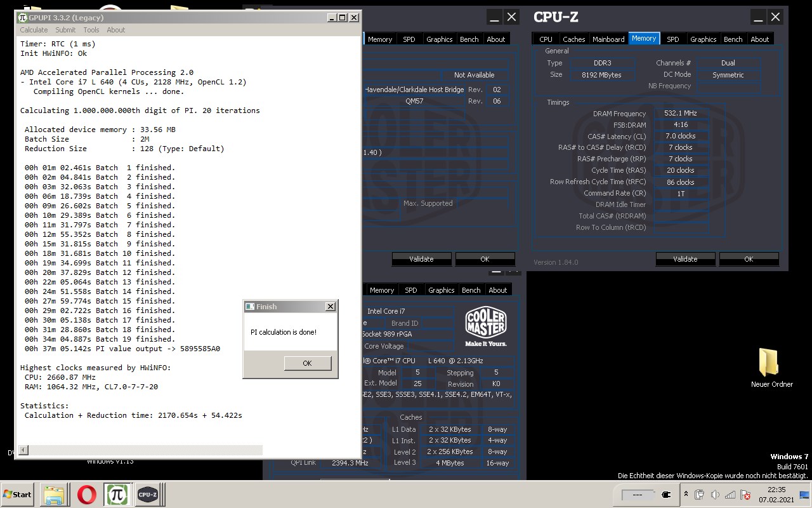812x508 pixels.
Task: Open the About menu in GPUPI
Action: coord(116,30)
